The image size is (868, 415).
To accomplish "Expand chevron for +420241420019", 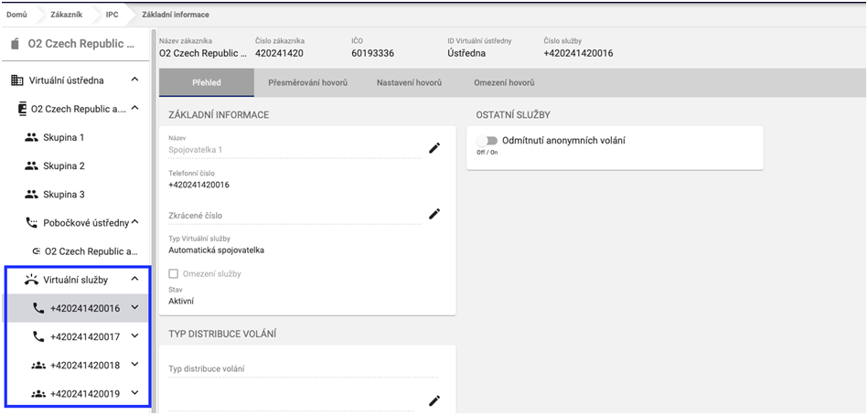I will (134, 393).
